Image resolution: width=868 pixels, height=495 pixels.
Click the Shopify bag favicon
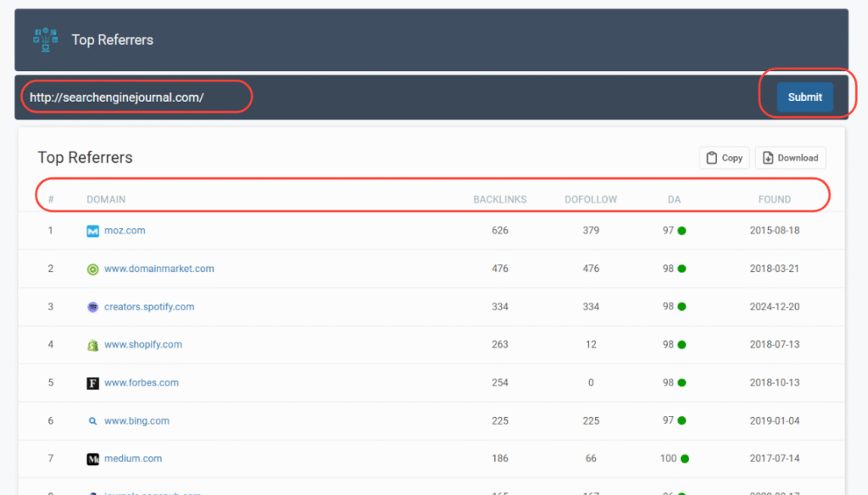92,345
